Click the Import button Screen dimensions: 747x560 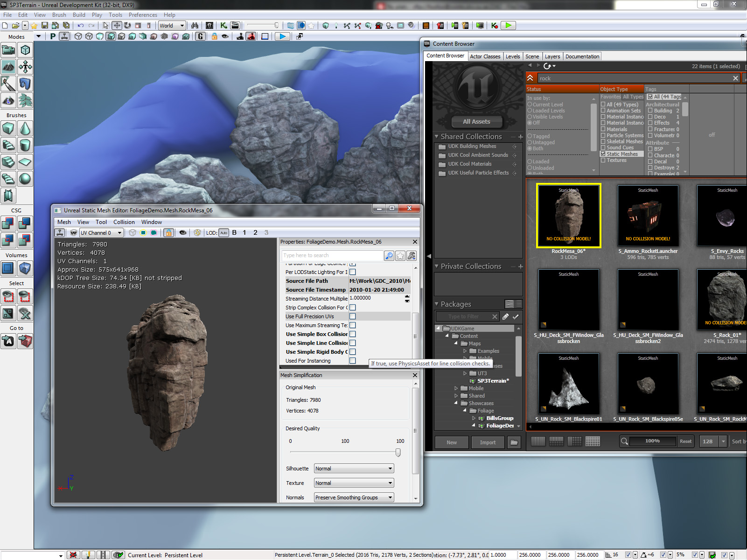488,442
